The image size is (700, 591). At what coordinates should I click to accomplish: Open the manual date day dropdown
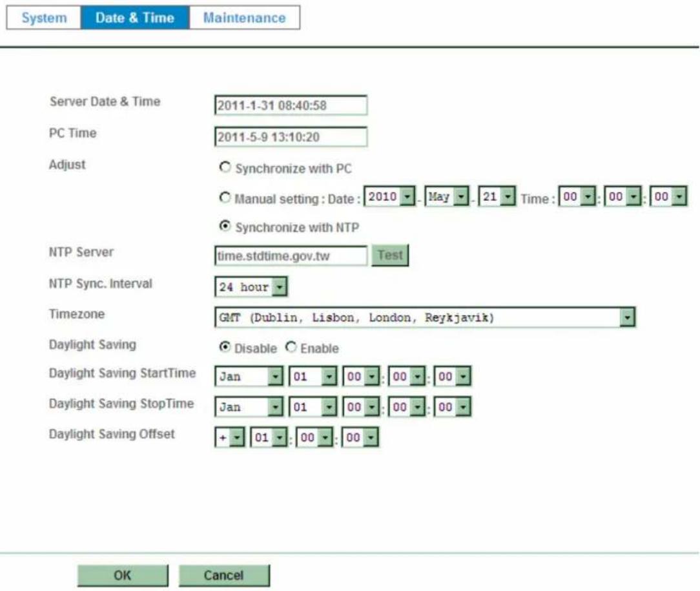point(497,196)
